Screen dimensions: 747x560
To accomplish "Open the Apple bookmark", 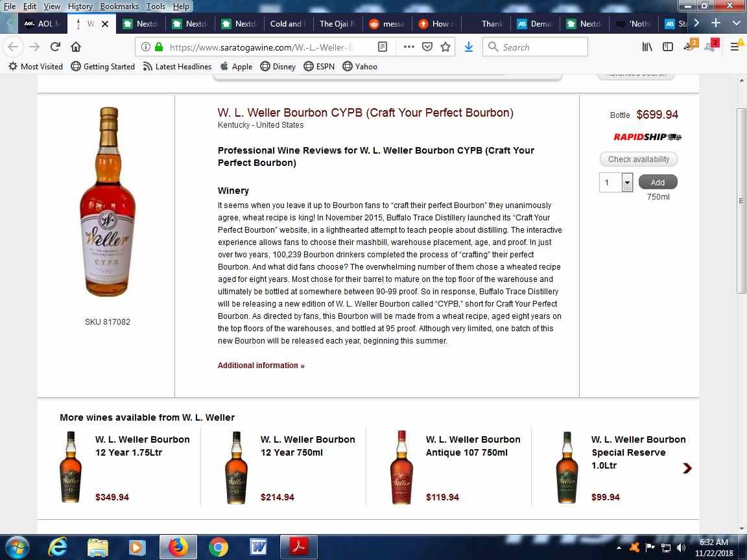I will [x=236, y=66].
